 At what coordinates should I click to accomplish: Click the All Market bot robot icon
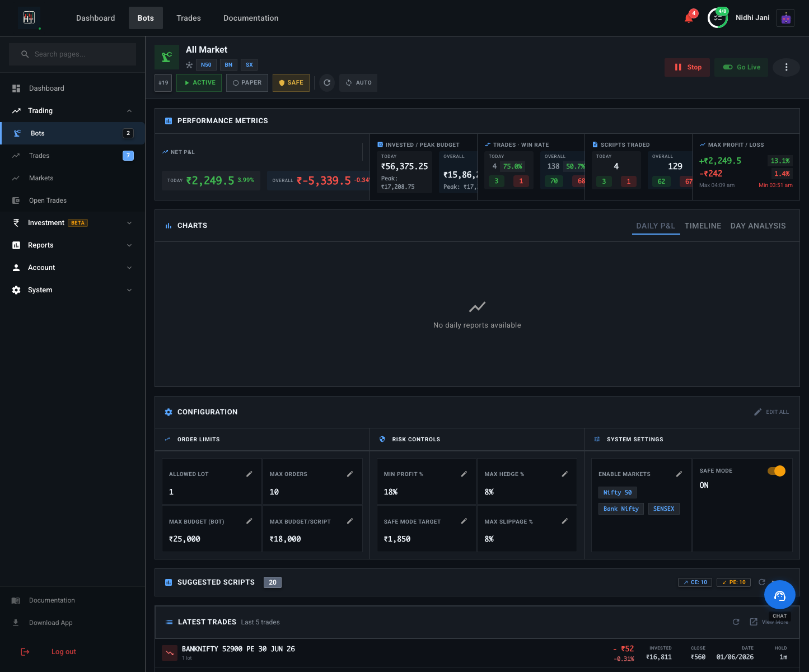click(x=167, y=57)
